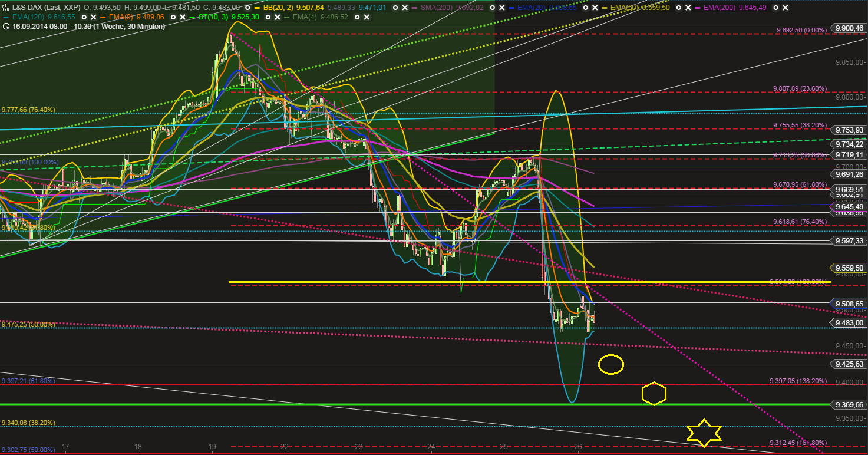Select the yellow hexagon drawing on the chart
Screen dimensions: 868x455
pyautogui.click(x=654, y=393)
